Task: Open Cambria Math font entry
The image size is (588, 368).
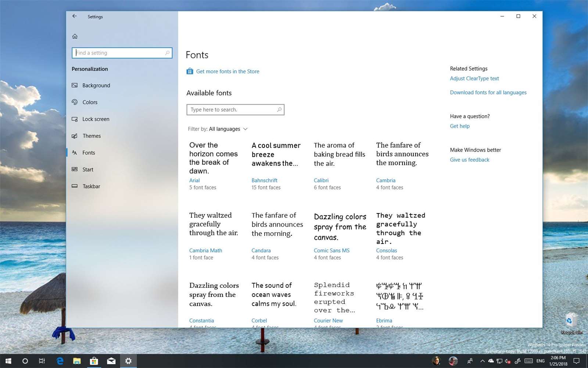Action: 206,250
